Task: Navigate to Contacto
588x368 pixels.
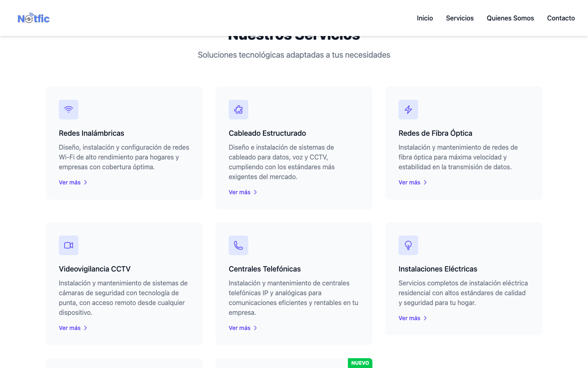Action: 561,18
